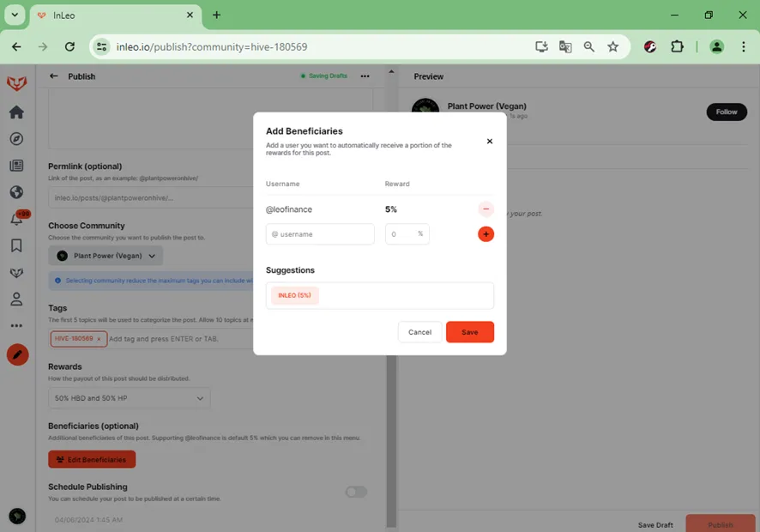Open the red extension icon in toolbar

click(650, 46)
